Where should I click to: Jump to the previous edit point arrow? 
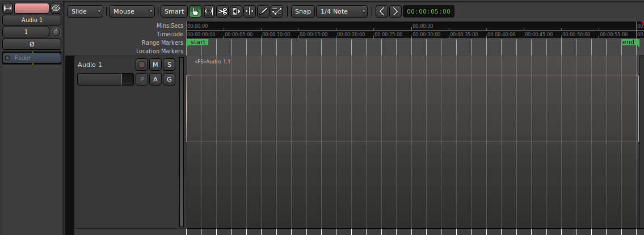(x=382, y=11)
